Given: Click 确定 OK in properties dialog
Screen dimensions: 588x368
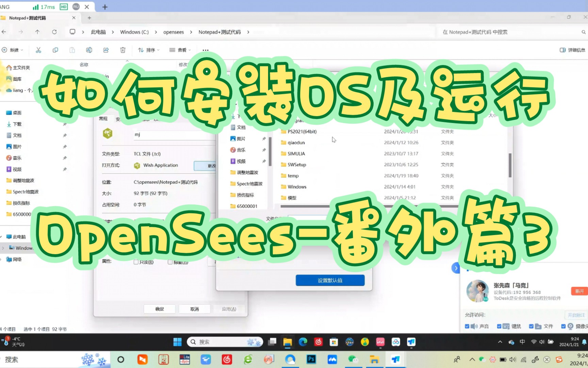Looking at the screenshot, I should click(160, 309).
